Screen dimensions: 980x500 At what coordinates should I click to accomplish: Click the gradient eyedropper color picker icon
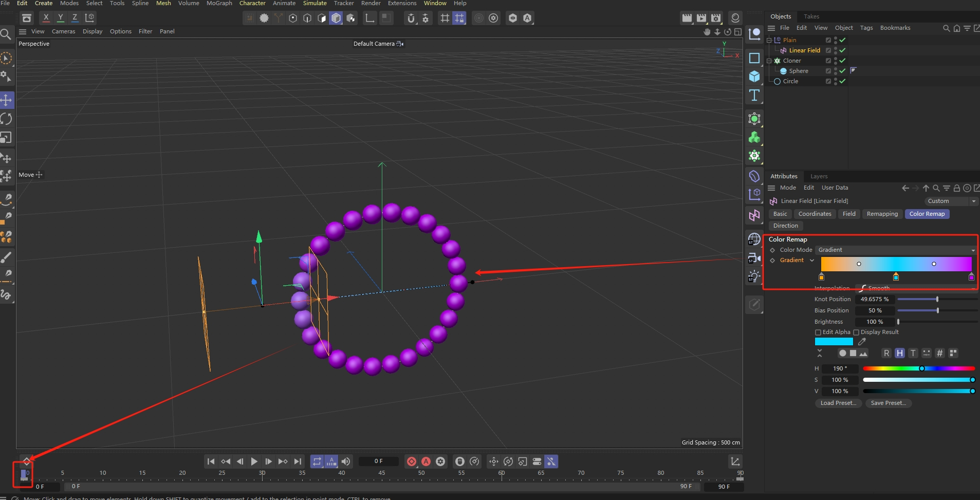(862, 341)
